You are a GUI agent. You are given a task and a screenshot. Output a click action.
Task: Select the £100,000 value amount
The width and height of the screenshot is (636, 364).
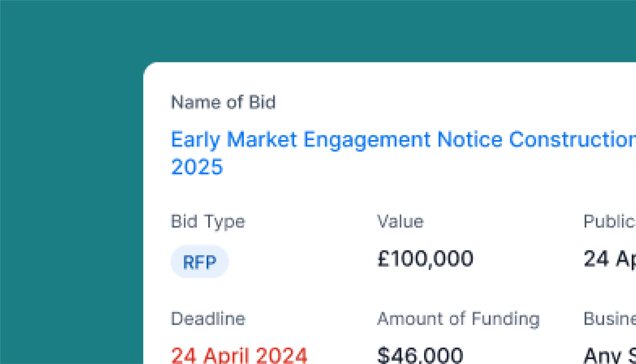(425, 259)
